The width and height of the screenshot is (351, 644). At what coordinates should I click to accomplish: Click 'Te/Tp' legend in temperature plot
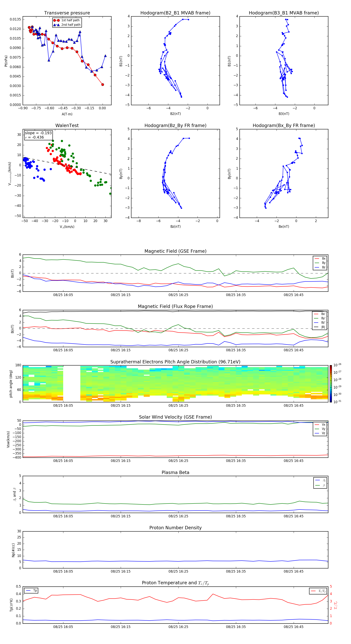click(x=318, y=591)
